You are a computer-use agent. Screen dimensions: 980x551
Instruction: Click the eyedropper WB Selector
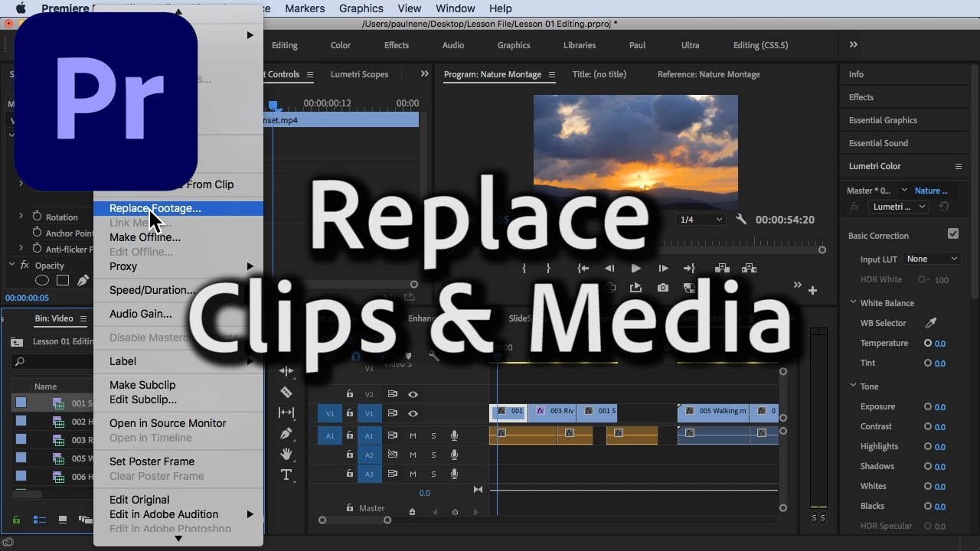[932, 323]
